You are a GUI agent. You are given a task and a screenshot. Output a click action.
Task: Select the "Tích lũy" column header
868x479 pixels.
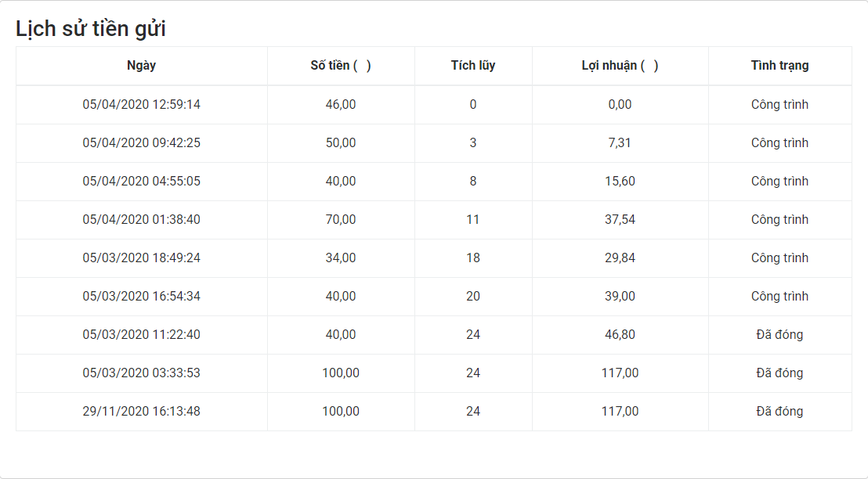coord(473,66)
